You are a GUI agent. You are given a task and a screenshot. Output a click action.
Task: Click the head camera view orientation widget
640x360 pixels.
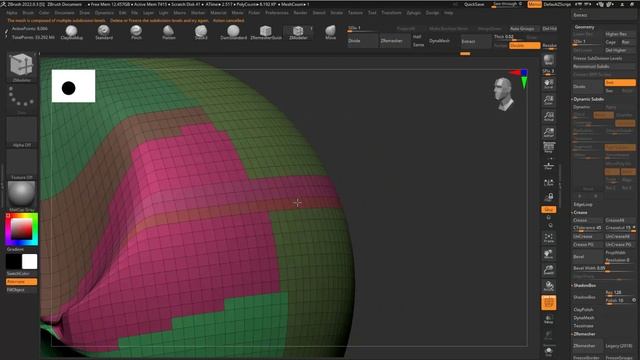pos(504,94)
